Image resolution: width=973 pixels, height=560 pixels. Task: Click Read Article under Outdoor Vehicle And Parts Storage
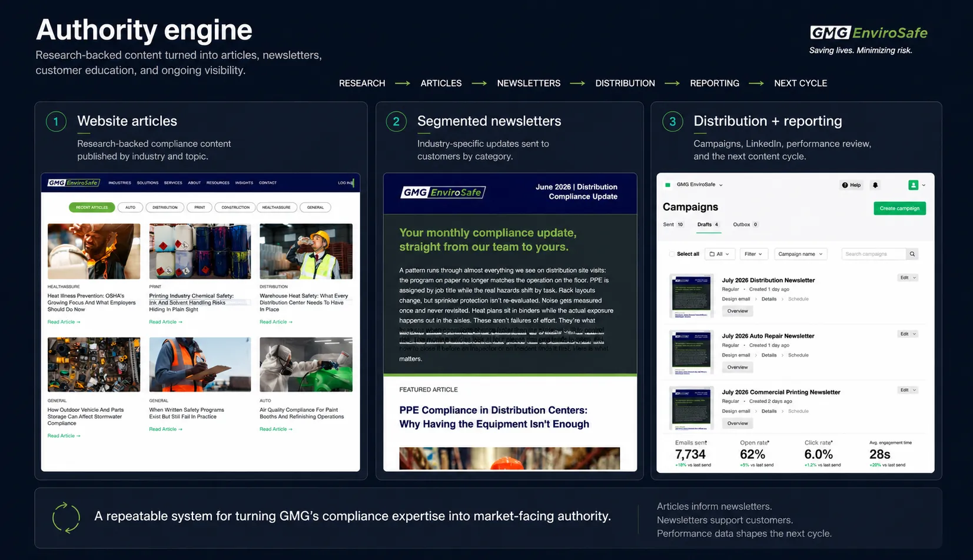(64, 436)
